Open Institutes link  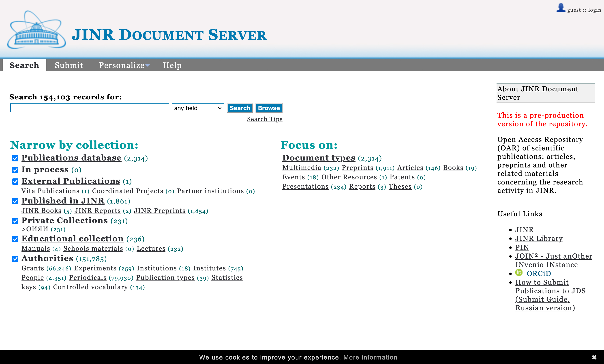209,268
